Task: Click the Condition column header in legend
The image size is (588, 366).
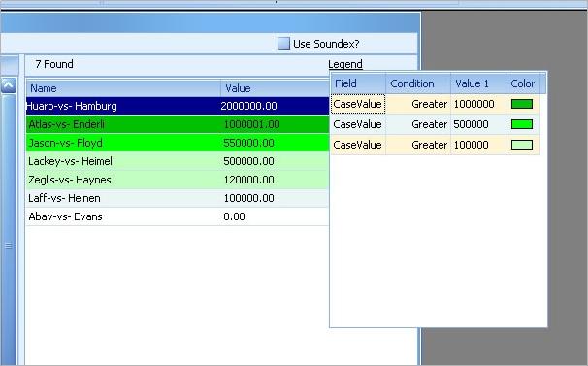Action: coord(418,83)
